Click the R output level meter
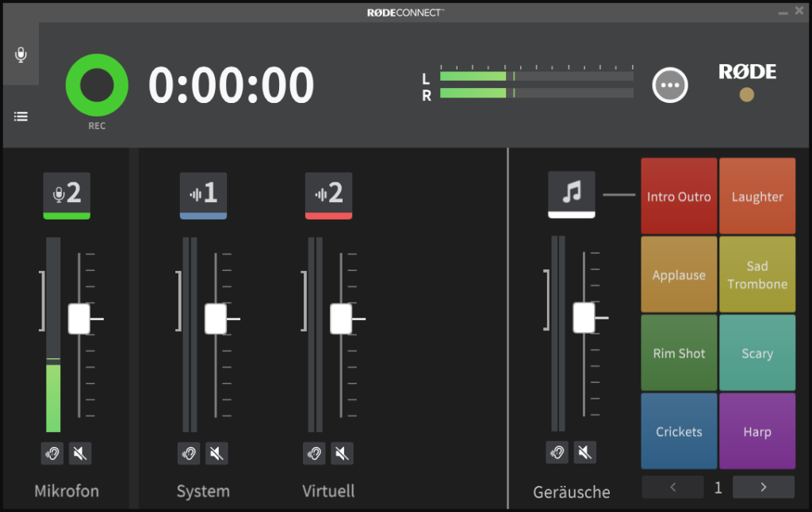Image resolution: width=812 pixels, height=512 pixels. click(x=537, y=93)
